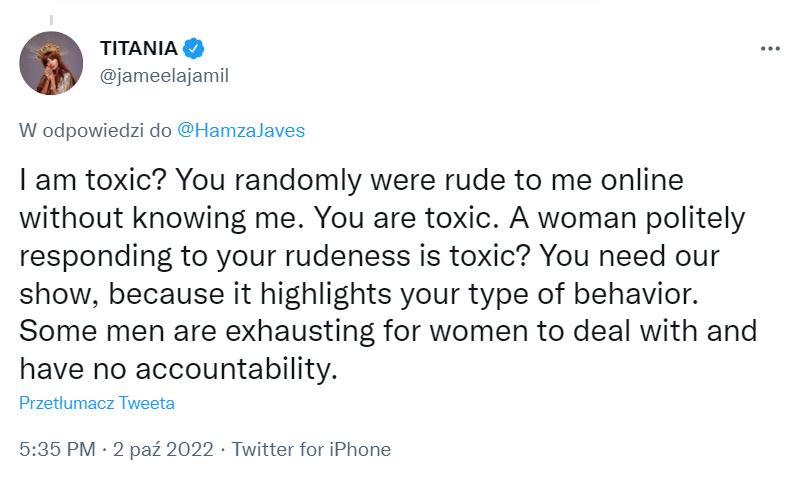The height and width of the screenshot is (477, 803).
Task: Open the more options three-dot menu
Action: [x=769, y=48]
